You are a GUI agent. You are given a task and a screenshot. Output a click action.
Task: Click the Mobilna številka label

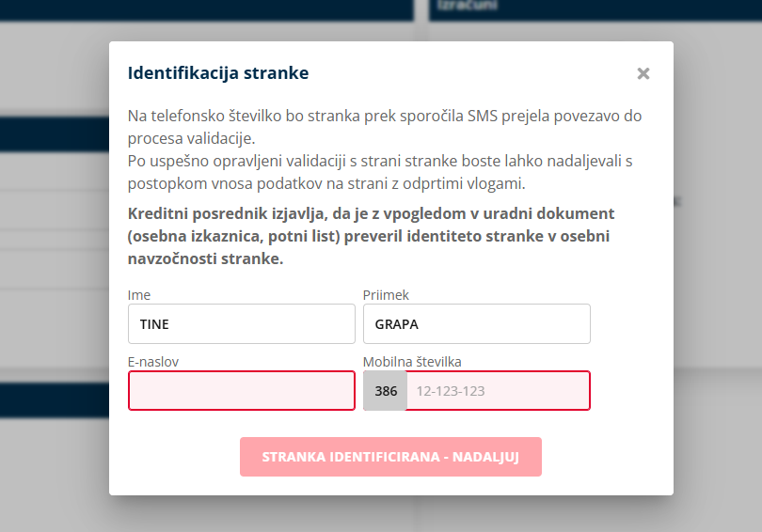(x=412, y=361)
